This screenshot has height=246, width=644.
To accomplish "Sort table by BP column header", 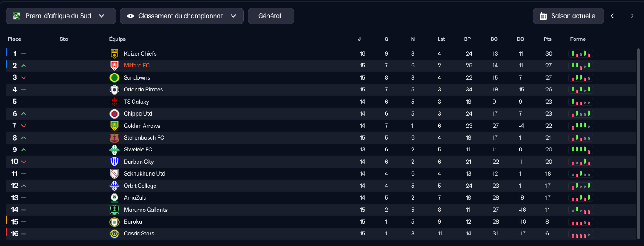I will [467, 39].
